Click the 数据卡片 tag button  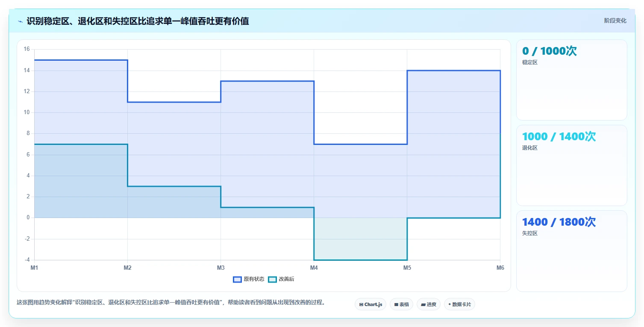click(459, 304)
